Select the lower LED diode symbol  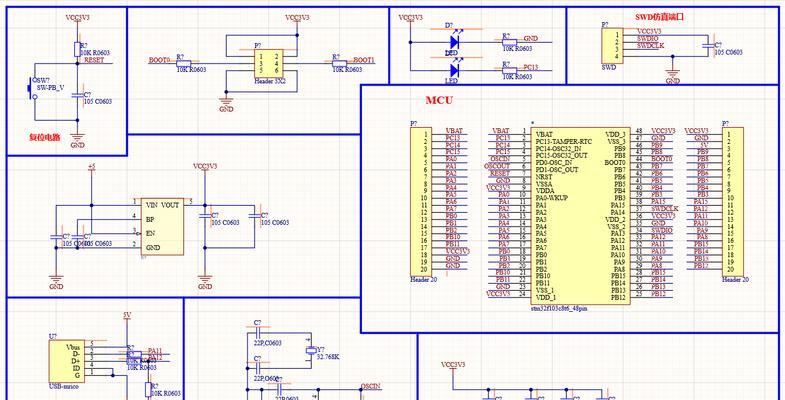[x=455, y=69]
